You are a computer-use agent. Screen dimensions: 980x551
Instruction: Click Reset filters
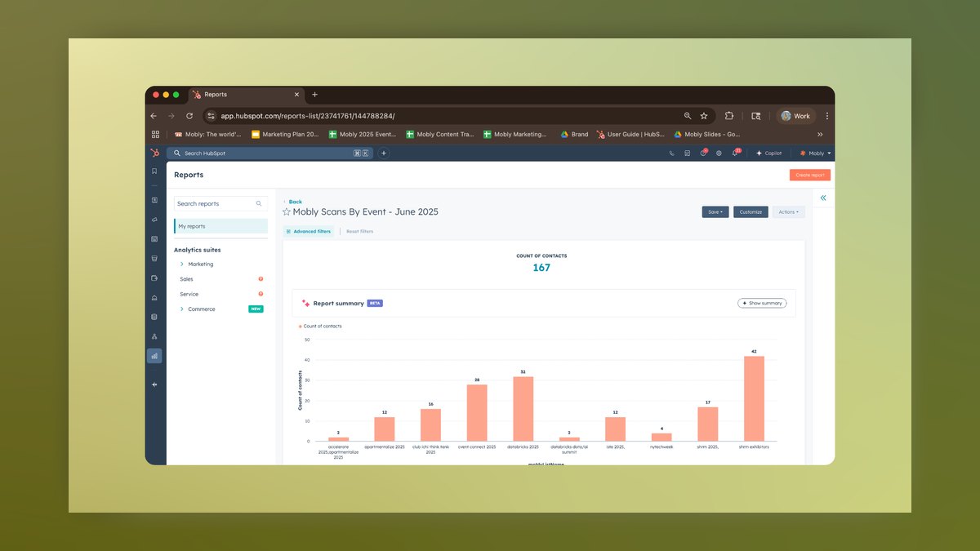(359, 231)
